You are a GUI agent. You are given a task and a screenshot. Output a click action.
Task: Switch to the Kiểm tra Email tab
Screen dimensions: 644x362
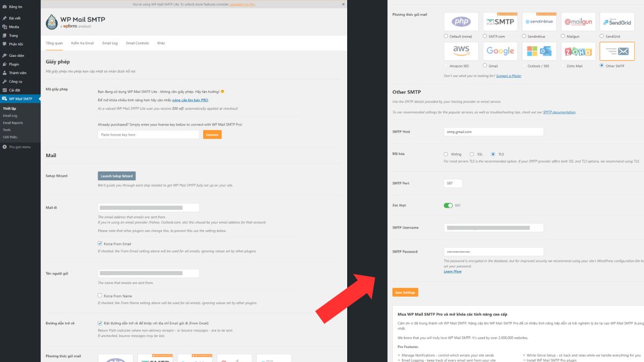(x=83, y=43)
